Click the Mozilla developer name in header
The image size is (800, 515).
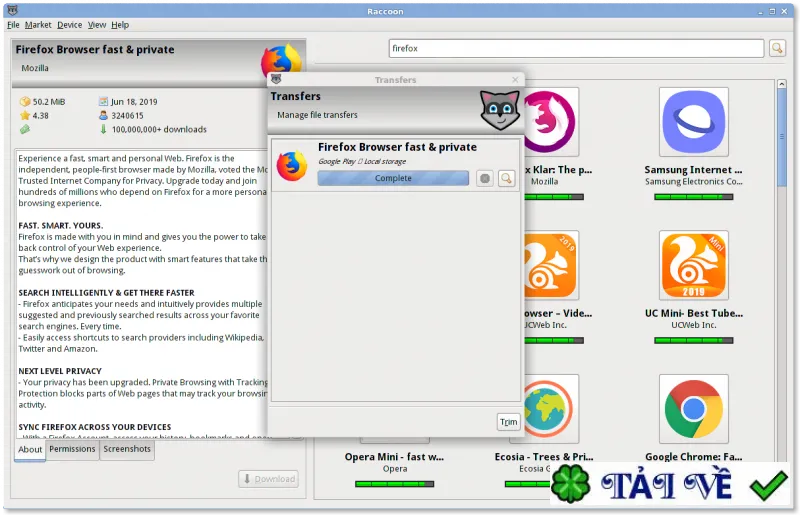35,68
